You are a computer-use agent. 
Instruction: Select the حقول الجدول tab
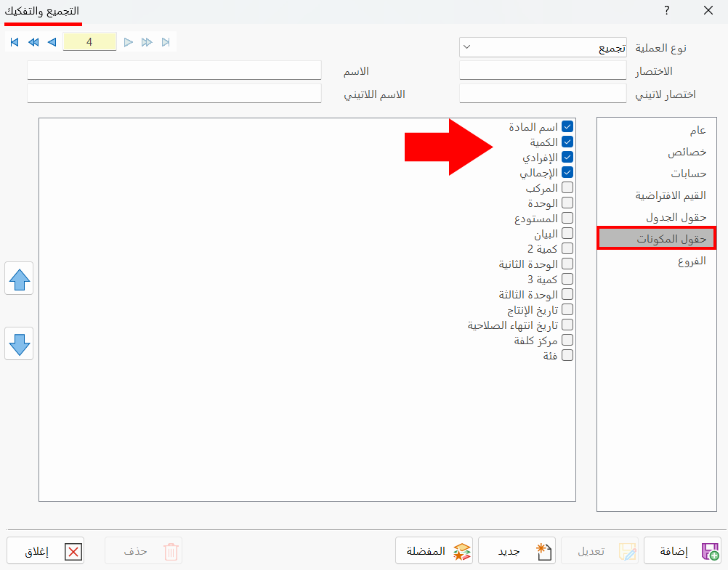pos(657,217)
